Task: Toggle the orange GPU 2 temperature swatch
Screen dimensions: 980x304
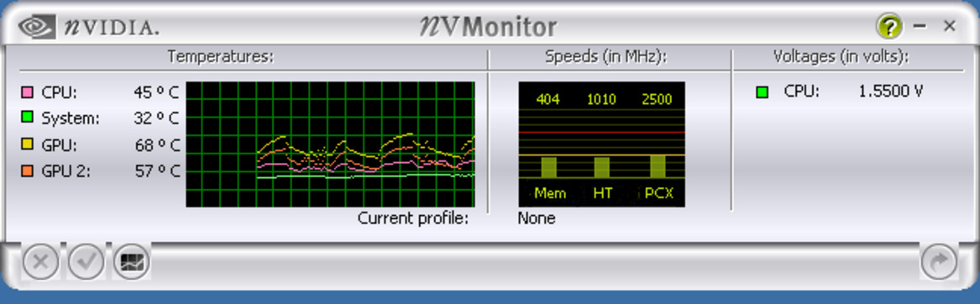Action: click(27, 170)
